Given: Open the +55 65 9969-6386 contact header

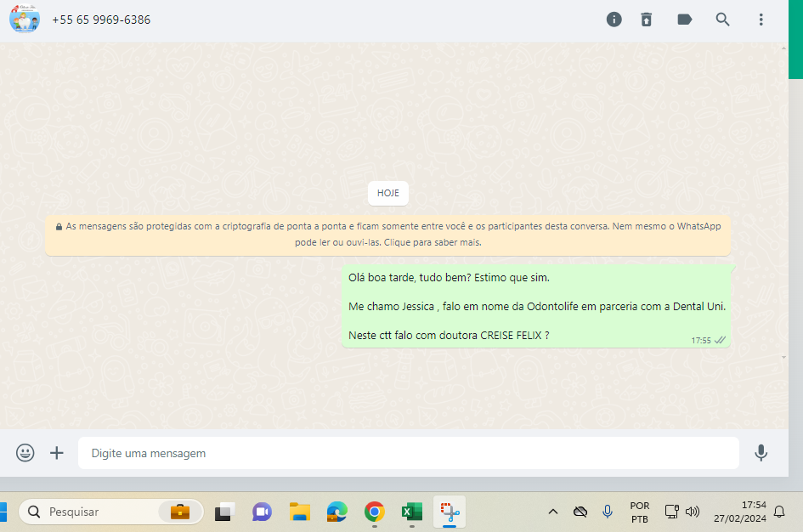Looking at the screenshot, I should (x=101, y=20).
